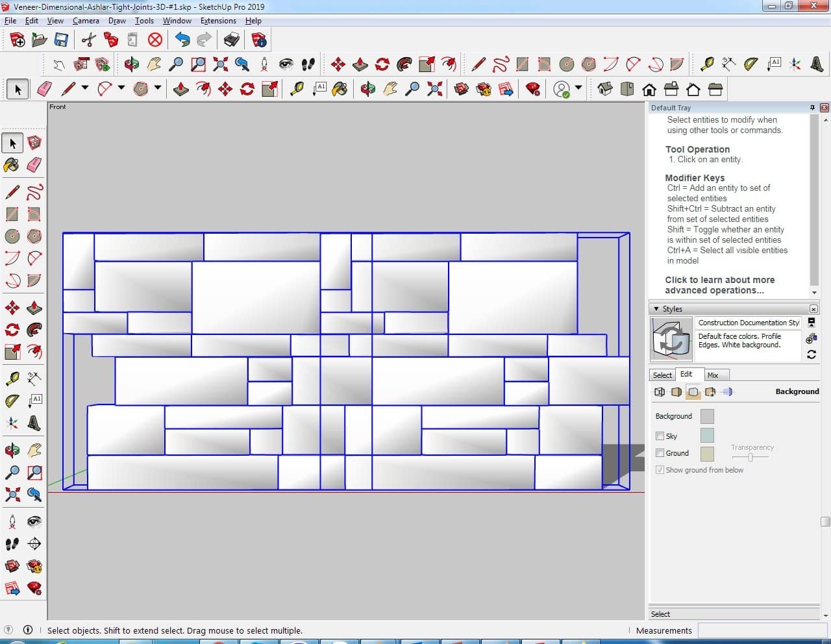Open the Select tab in Styles
The width and height of the screenshot is (831, 644).
click(x=662, y=375)
